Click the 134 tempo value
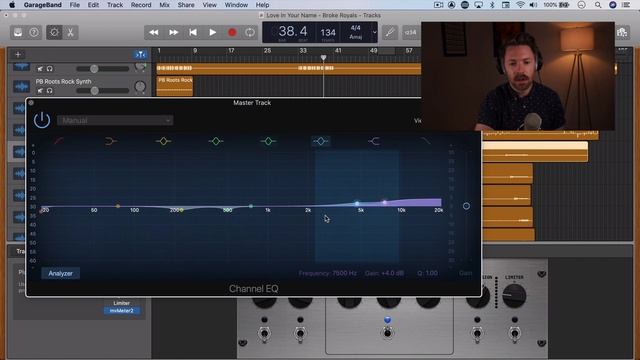 coord(328,32)
